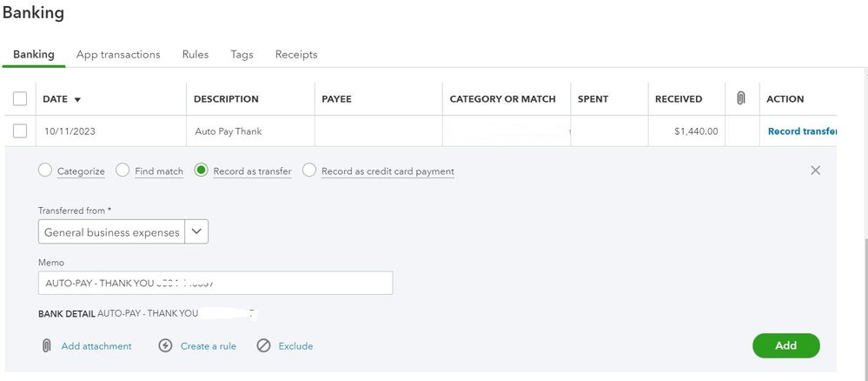
Task: Choose Record as credit card payment
Action: (309, 170)
